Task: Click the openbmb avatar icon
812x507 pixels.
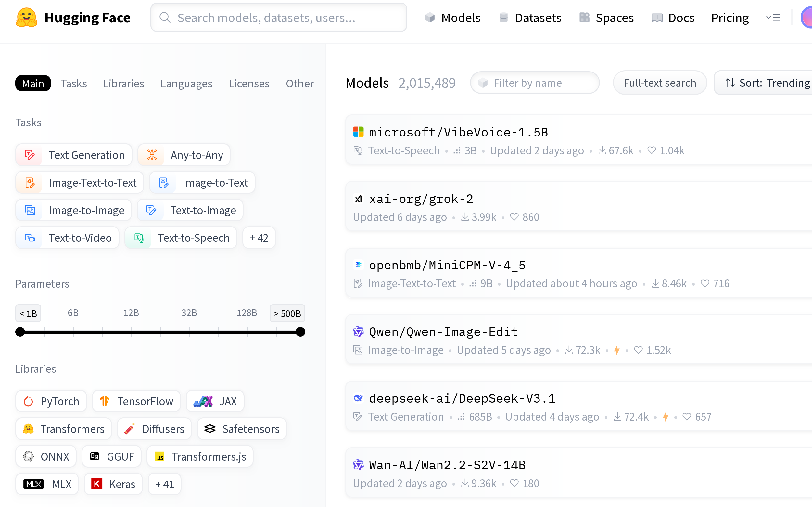Action: coord(358,265)
